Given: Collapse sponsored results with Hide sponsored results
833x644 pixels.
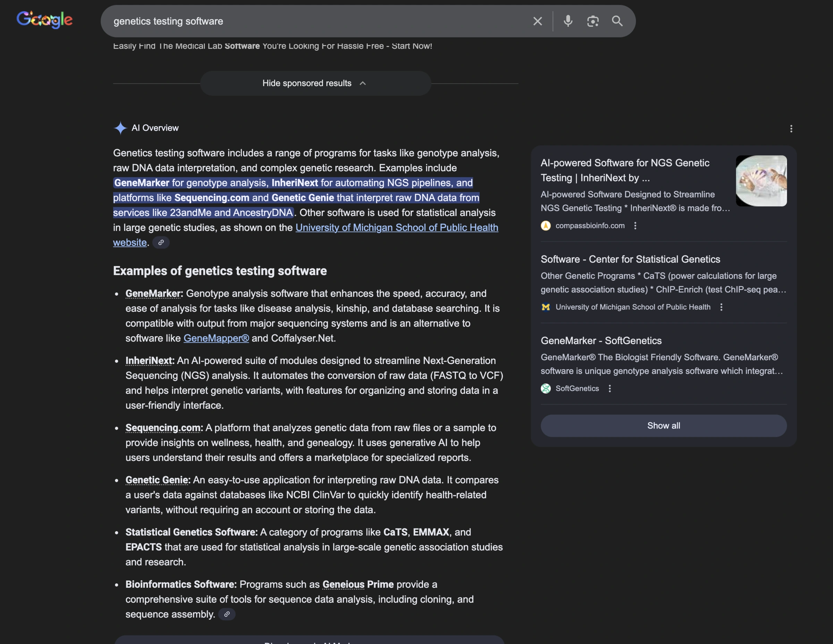Looking at the screenshot, I should [x=315, y=83].
